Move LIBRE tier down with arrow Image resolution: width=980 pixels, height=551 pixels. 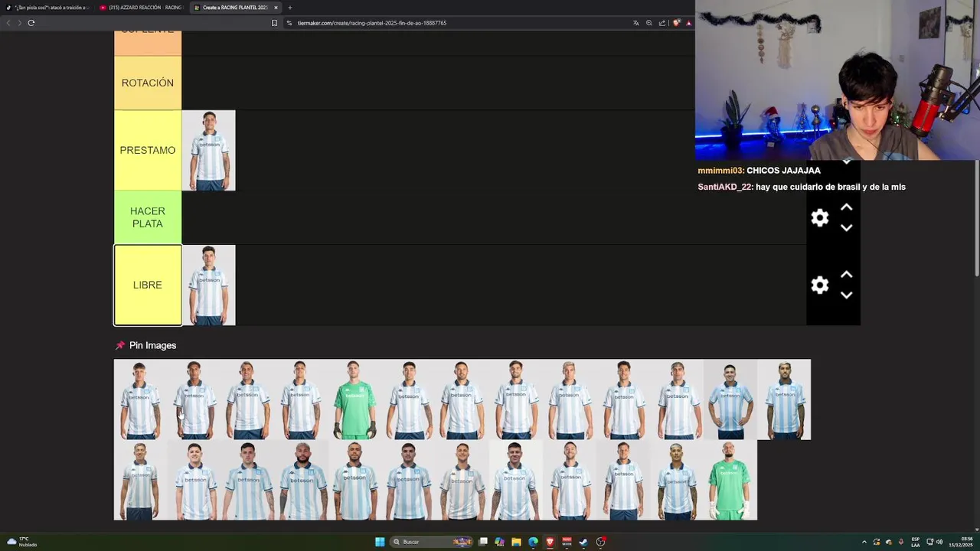tap(846, 295)
